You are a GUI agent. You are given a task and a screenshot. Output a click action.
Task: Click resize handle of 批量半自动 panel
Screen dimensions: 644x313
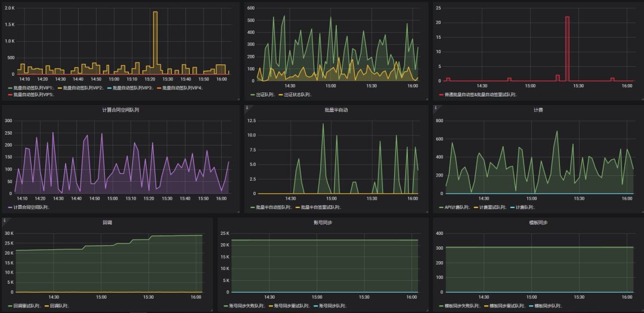(426, 211)
